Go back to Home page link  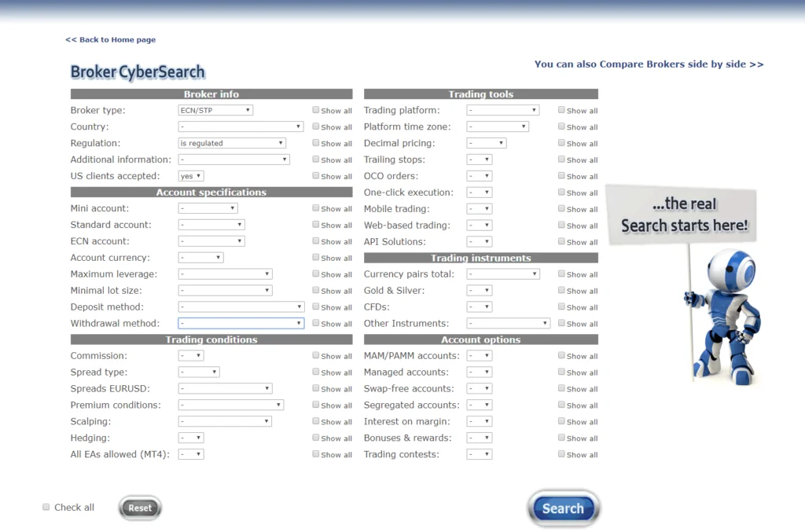(110, 40)
